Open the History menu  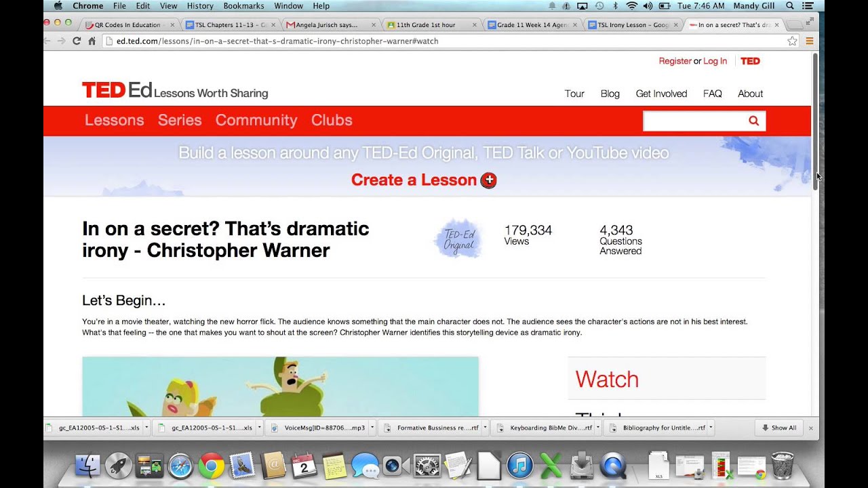click(199, 5)
